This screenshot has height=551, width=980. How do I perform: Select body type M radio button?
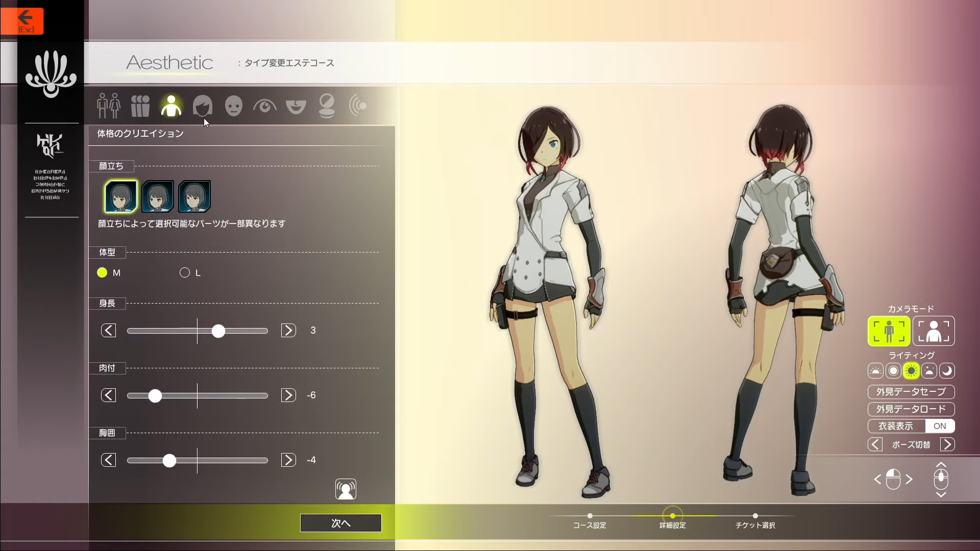tap(102, 273)
